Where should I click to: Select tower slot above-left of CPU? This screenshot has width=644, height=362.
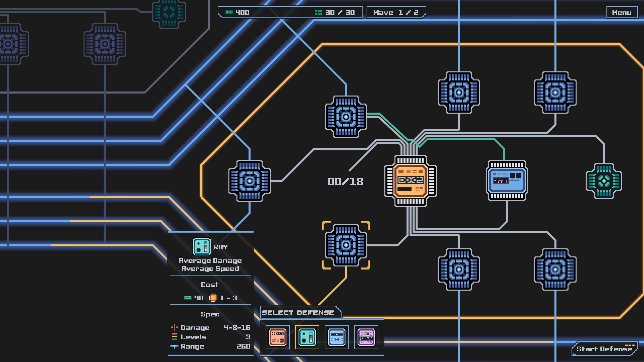346,117
